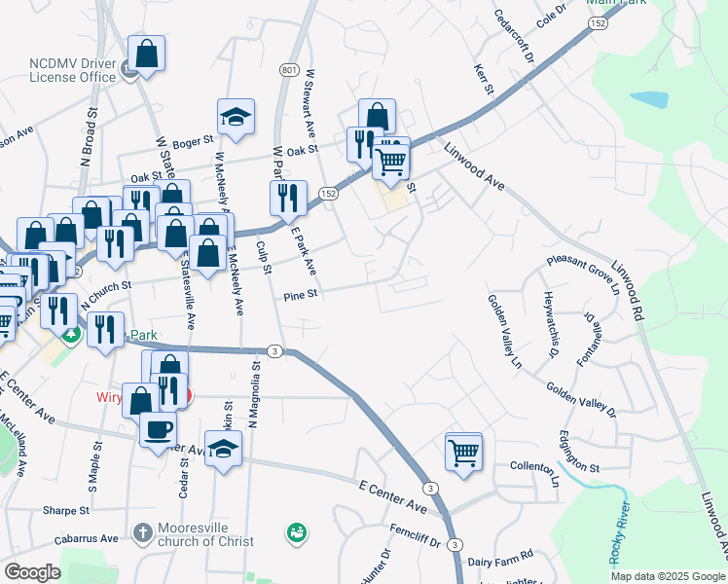Viewport: 728px width, 584px height.
Task: Select the restaurant marker on W Park Ave
Action: coord(288,199)
